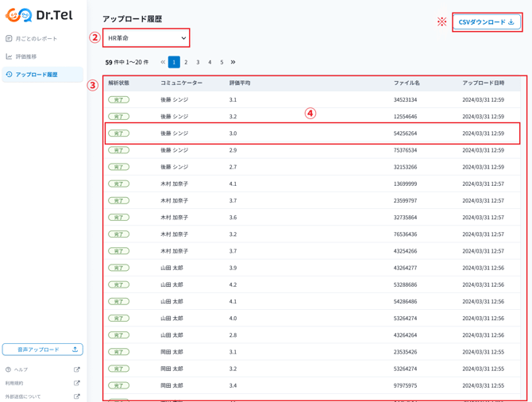Click the external link icon beside ヘルプ
532x402 pixels.
tap(77, 369)
